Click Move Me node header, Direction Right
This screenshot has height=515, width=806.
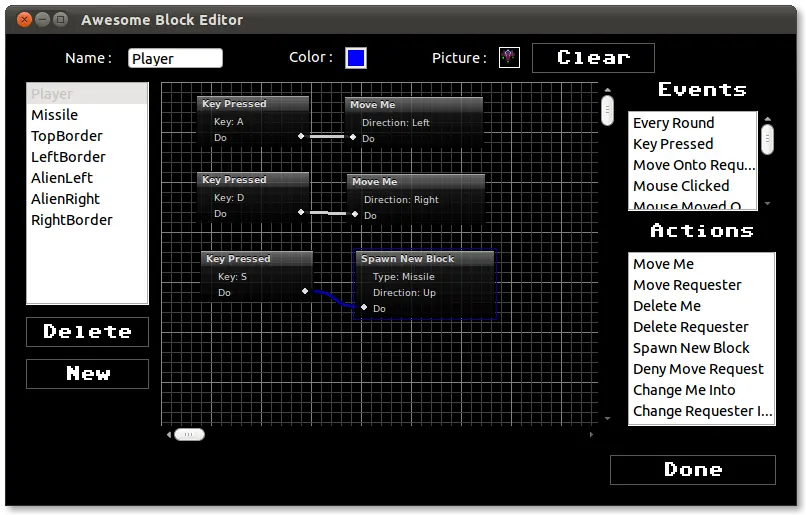click(416, 182)
